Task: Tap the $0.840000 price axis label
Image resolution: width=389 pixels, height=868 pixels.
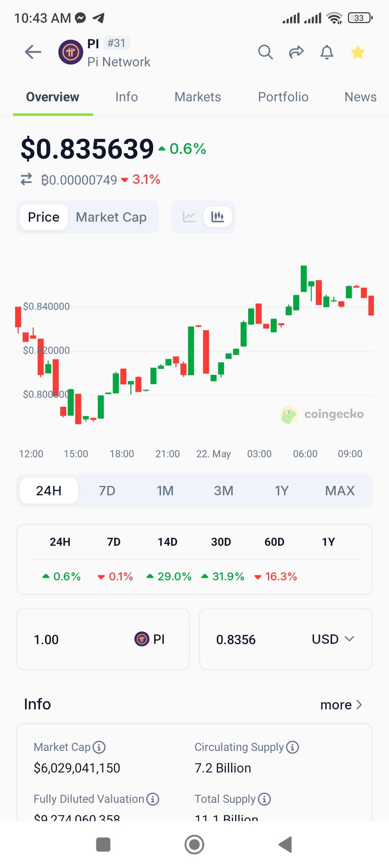Action: (46, 306)
